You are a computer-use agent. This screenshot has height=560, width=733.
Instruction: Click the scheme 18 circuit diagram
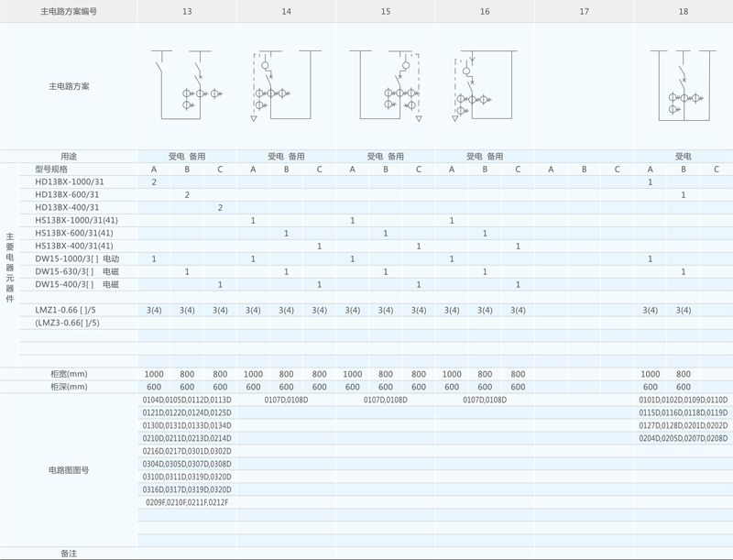pyautogui.click(x=683, y=85)
